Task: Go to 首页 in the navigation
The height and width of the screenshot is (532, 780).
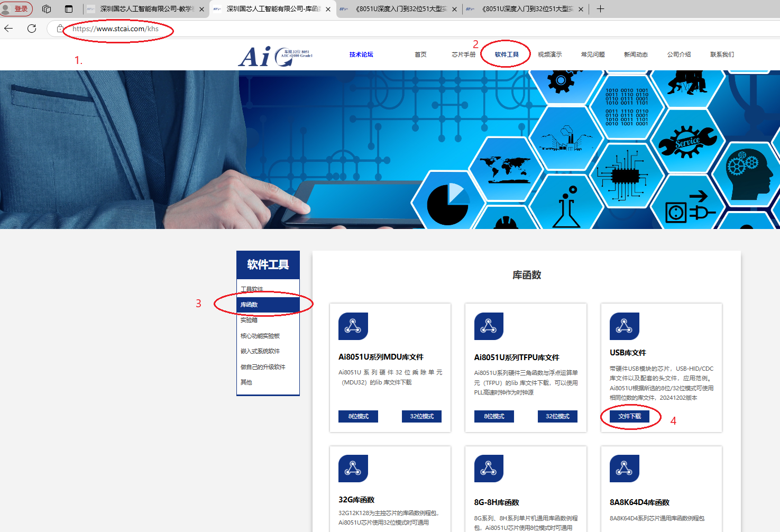Action: click(x=420, y=54)
